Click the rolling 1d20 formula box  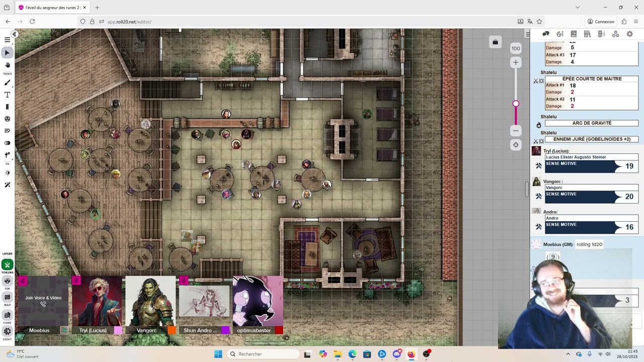pos(589,244)
